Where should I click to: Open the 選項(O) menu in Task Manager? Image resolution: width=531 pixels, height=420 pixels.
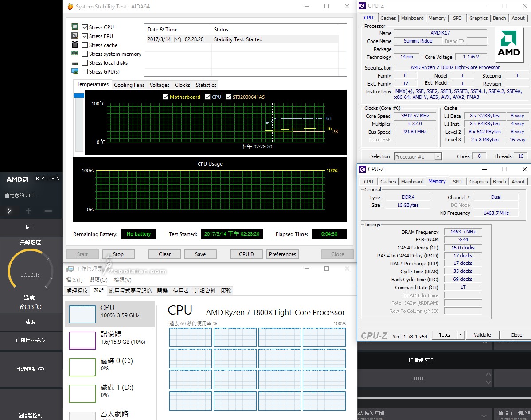pos(98,280)
